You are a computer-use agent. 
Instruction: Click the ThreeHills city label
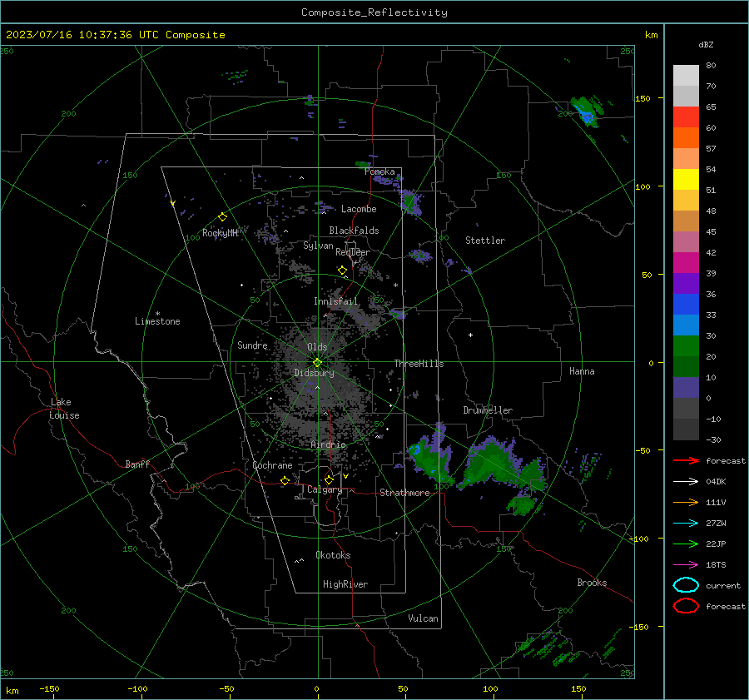(x=419, y=364)
